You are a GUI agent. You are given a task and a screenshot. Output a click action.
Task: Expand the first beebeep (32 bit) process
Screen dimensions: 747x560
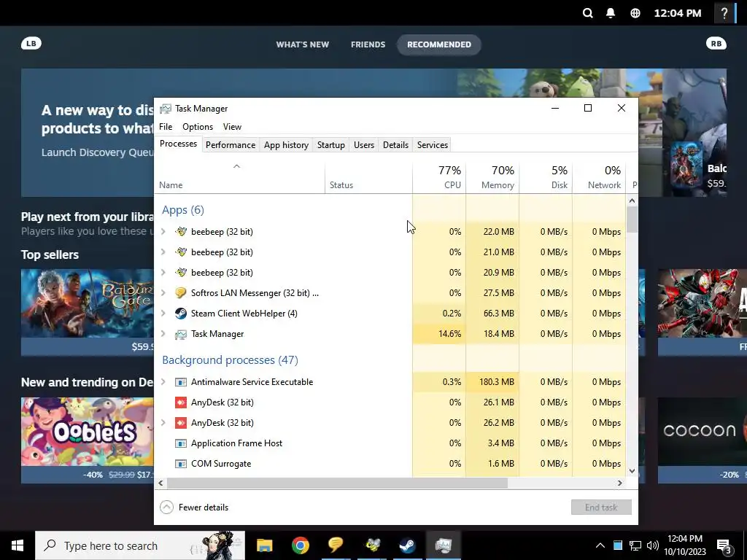(163, 232)
